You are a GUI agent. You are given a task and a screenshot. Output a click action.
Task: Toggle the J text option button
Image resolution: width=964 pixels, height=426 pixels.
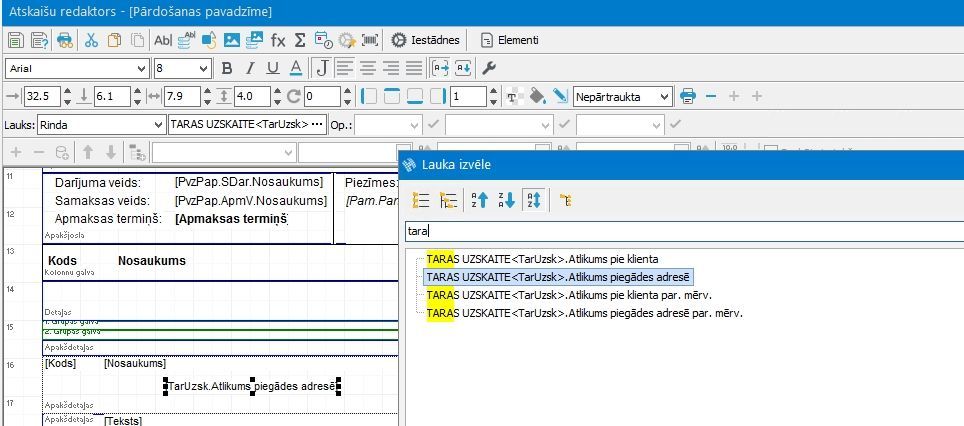322,68
